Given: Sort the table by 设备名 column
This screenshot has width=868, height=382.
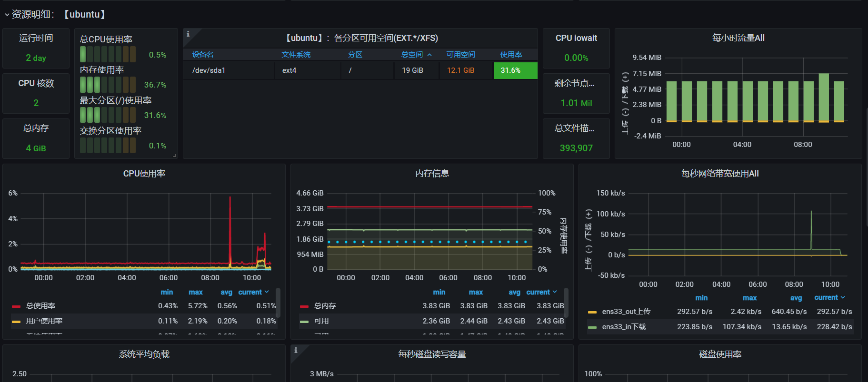Looking at the screenshot, I should 203,55.
